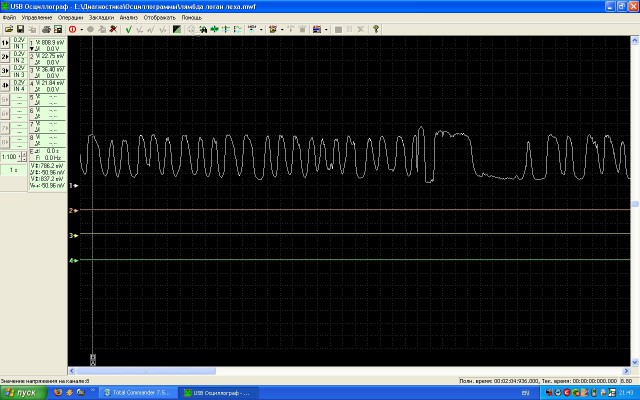Click the vertical scrollbar up arrow

click(x=635, y=40)
